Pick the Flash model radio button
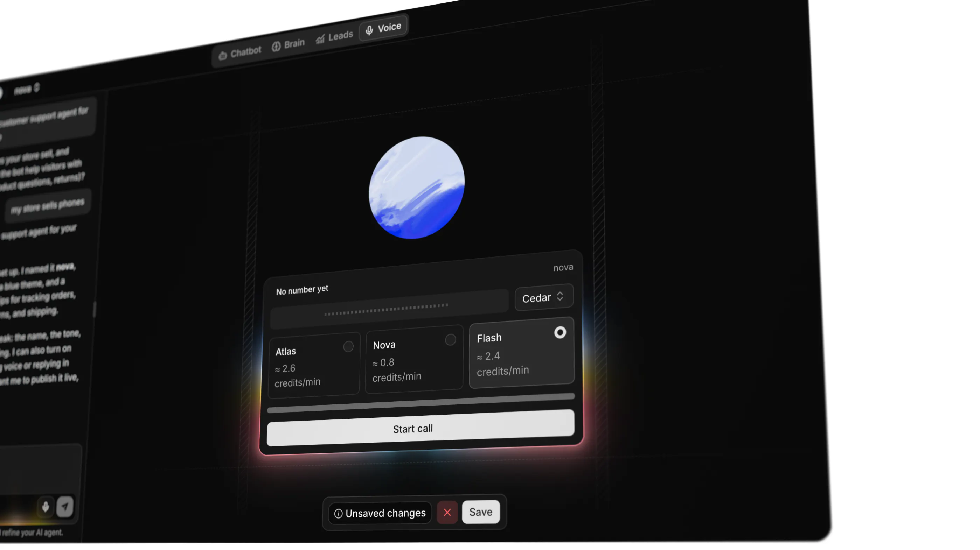 coord(560,333)
